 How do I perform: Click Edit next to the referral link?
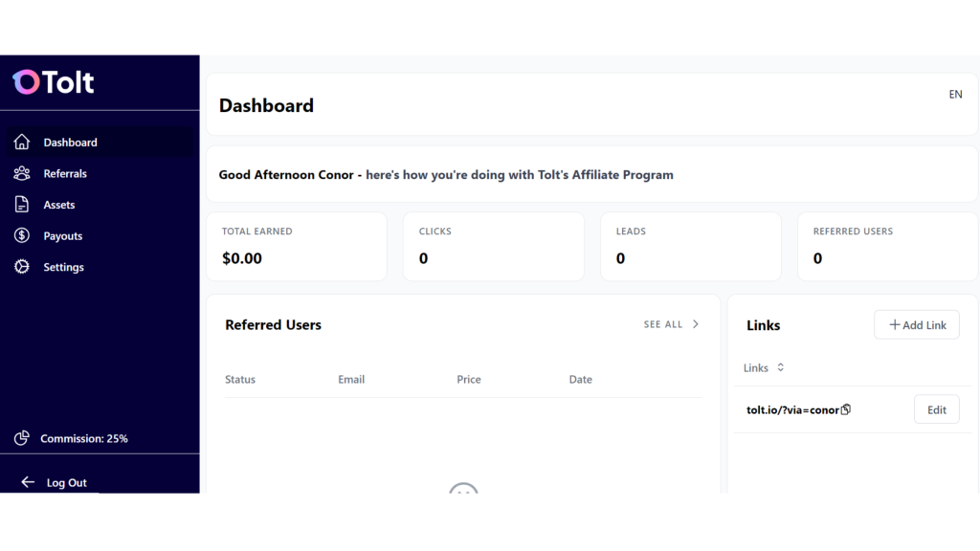coord(936,409)
